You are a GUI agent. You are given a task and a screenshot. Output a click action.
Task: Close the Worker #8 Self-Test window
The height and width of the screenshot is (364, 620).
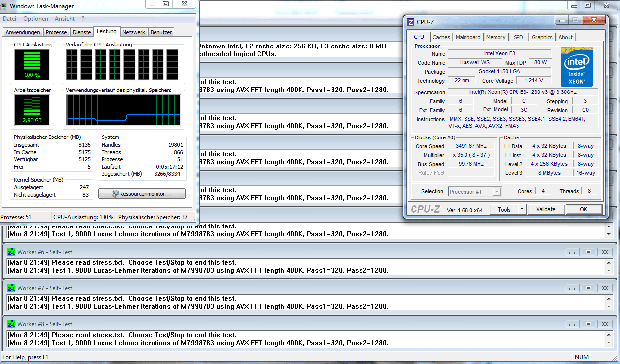tap(604, 324)
